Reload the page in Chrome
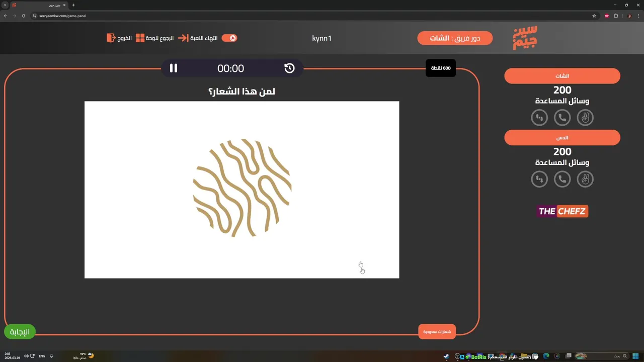644x362 pixels. pyautogui.click(x=23, y=16)
